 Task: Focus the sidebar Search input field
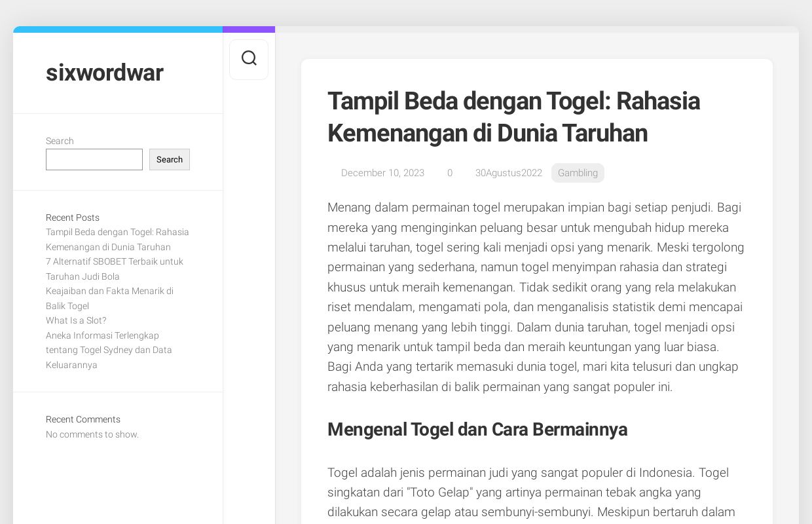(x=94, y=159)
